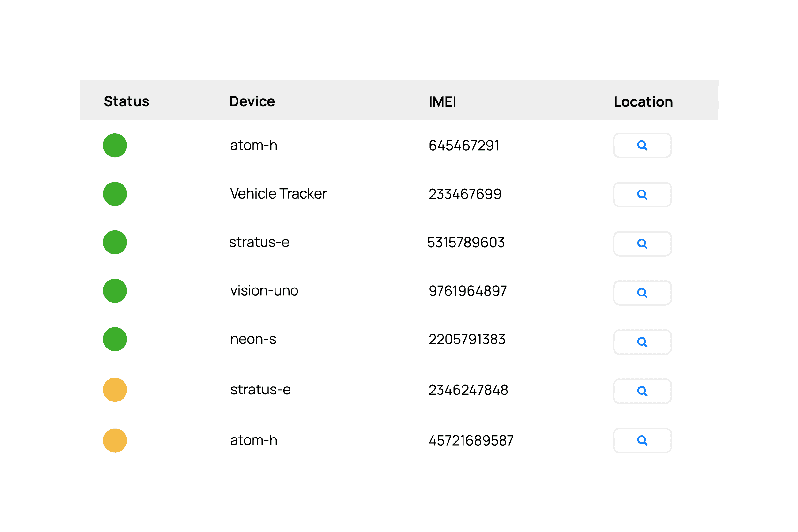The height and width of the screenshot is (532, 798).
Task: Open location search for Vehicle Tracker
Action: (642, 195)
